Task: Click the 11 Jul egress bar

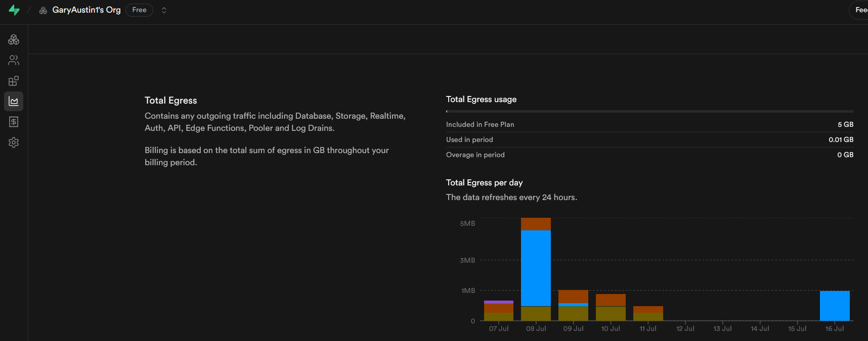Action: coord(648,313)
